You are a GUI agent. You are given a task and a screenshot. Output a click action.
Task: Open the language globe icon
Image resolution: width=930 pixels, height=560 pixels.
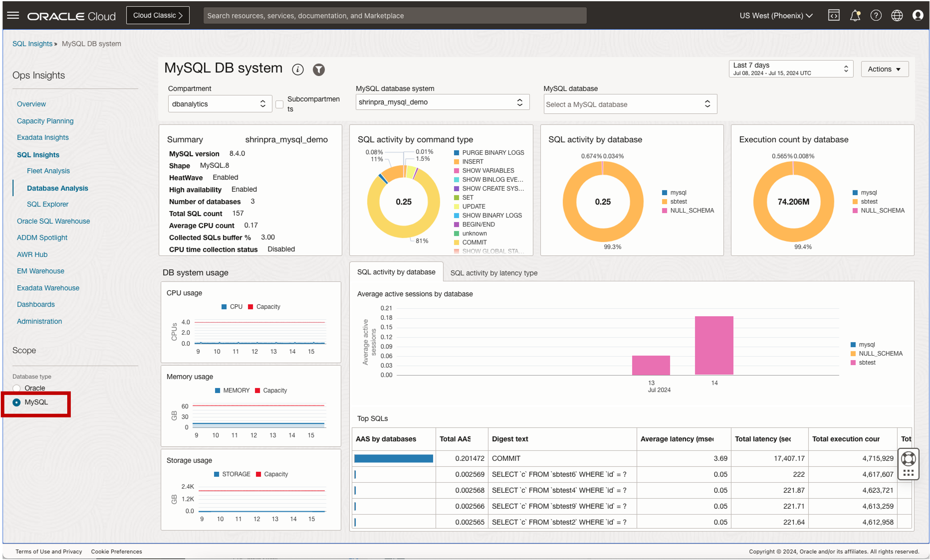point(897,16)
